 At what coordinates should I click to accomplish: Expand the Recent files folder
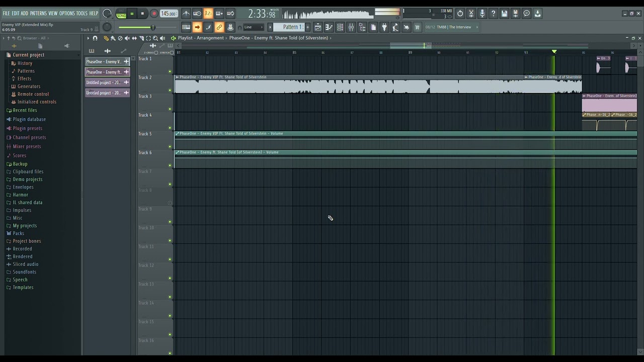click(x=25, y=110)
